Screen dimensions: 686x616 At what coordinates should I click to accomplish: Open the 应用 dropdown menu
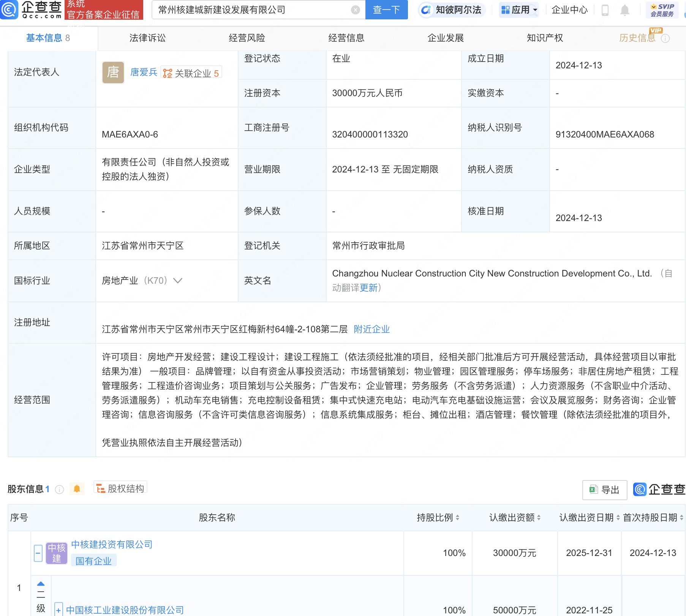pyautogui.click(x=519, y=10)
